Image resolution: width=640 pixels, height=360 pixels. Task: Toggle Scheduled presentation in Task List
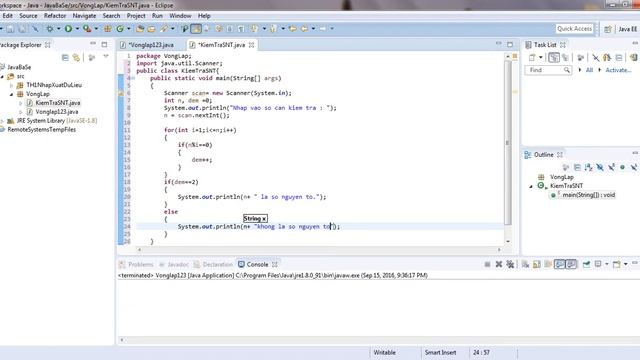click(x=565, y=58)
